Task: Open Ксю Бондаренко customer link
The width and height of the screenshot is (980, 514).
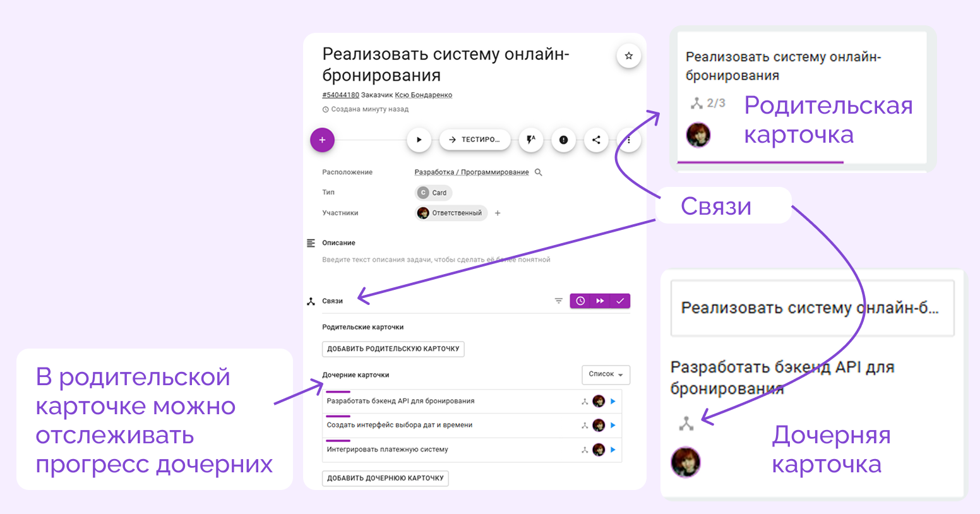Action: tap(424, 95)
